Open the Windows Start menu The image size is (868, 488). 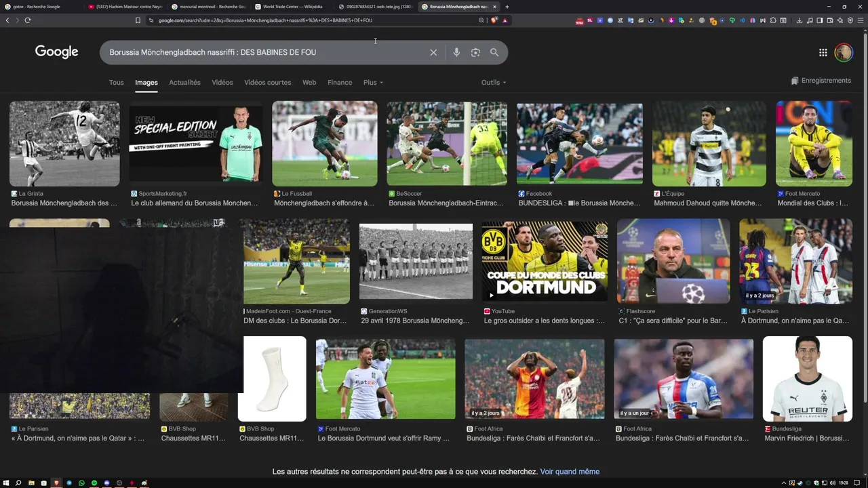point(6,483)
